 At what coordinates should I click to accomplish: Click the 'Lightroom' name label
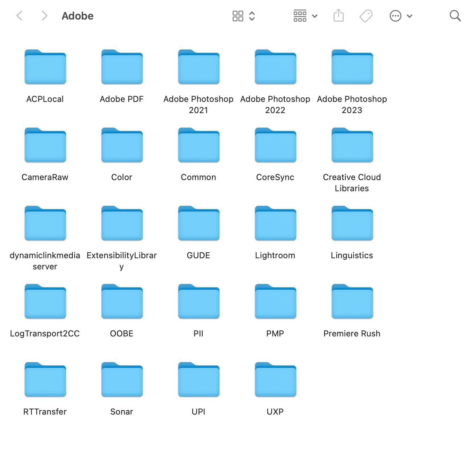[x=275, y=256]
